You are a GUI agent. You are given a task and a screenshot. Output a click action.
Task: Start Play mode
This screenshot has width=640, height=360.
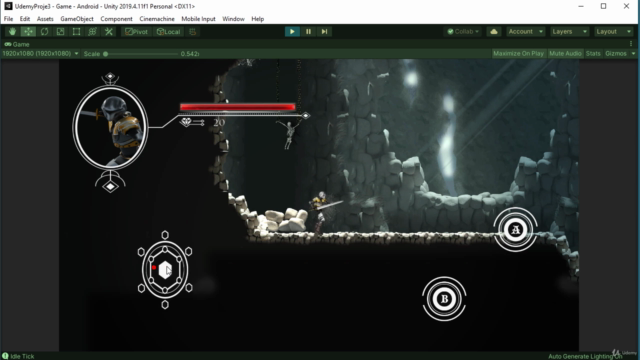click(x=292, y=31)
